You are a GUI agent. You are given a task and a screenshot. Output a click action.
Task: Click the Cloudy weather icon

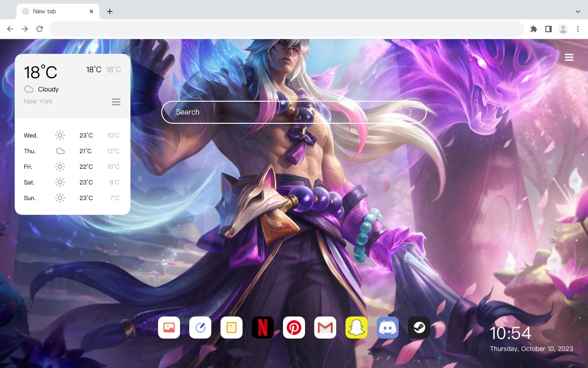pyautogui.click(x=29, y=89)
